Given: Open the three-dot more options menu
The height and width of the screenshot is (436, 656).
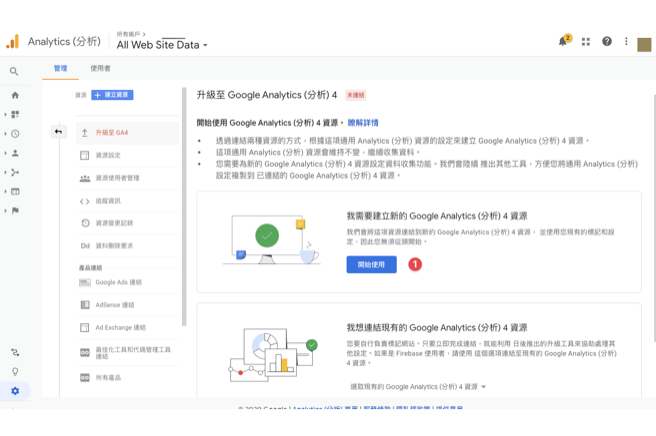Looking at the screenshot, I should (x=626, y=41).
